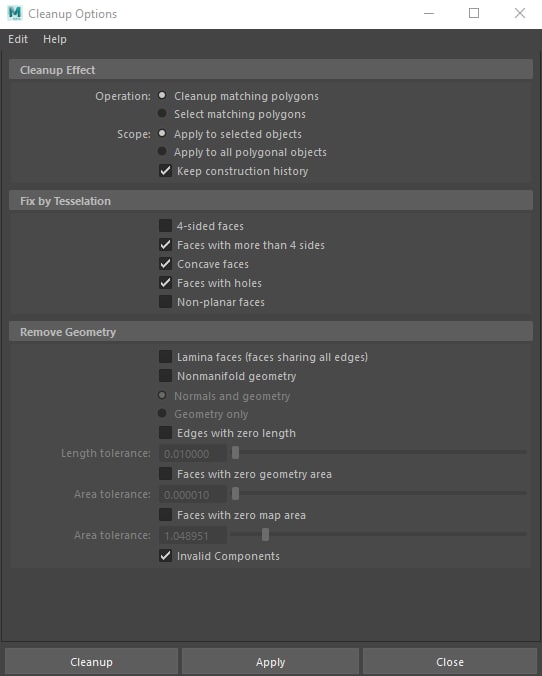This screenshot has width=542, height=676.
Task: Enable the Non-planar faces checkbox
Action: [165, 302]
